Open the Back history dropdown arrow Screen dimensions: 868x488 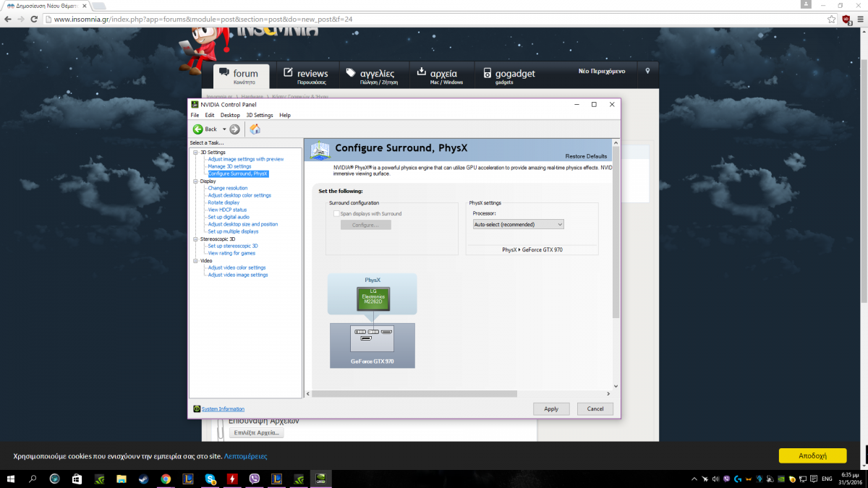coord(224,129)
